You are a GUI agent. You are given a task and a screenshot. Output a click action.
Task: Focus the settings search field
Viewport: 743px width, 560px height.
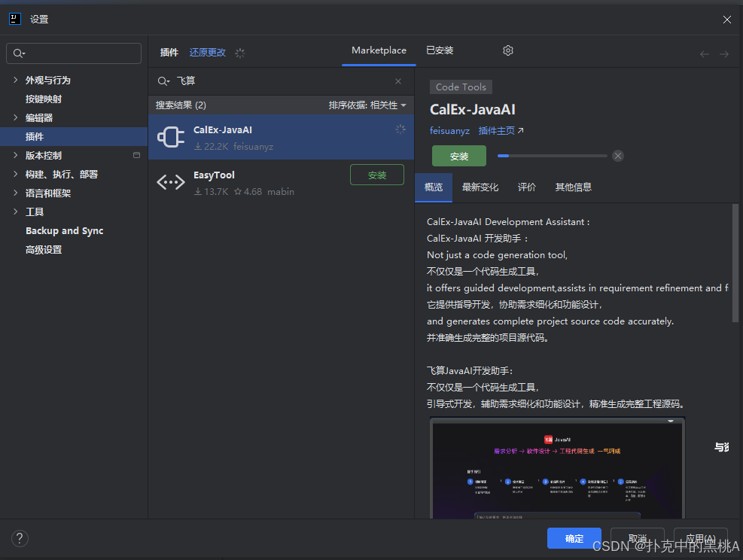point(74,53)
